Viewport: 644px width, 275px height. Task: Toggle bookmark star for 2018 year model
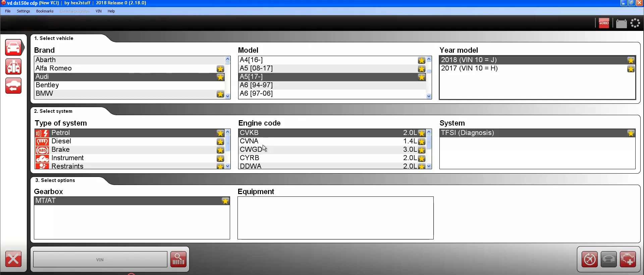(631, 60)
